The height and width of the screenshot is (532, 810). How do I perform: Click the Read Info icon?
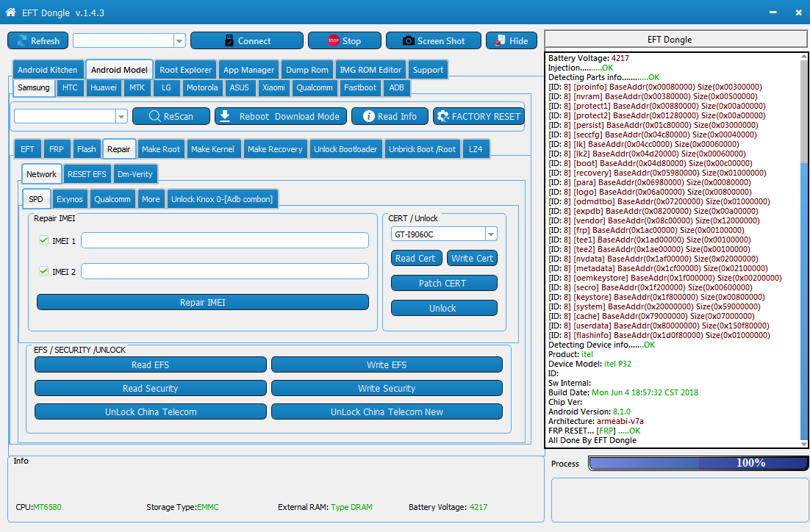coord(369,116)
